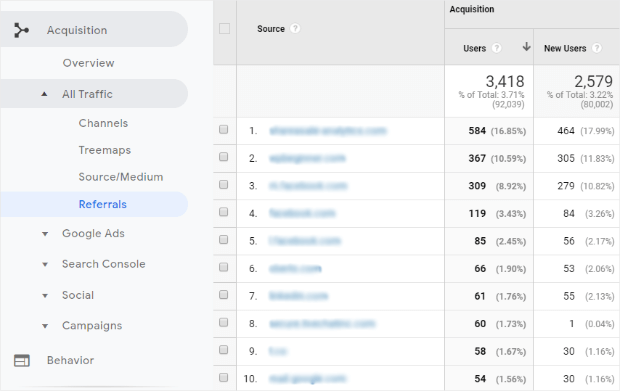Image resolution: width=620 pixels, height=391 pixels.
Task: Open the Social menu label
Action: pyautogui.click(x=78, y=295)
